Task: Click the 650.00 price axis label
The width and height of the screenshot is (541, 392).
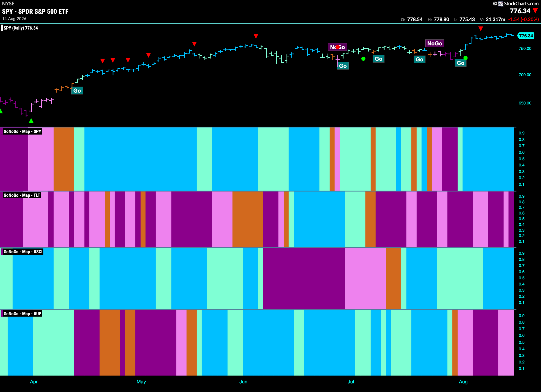Action: tap(525, 103)
